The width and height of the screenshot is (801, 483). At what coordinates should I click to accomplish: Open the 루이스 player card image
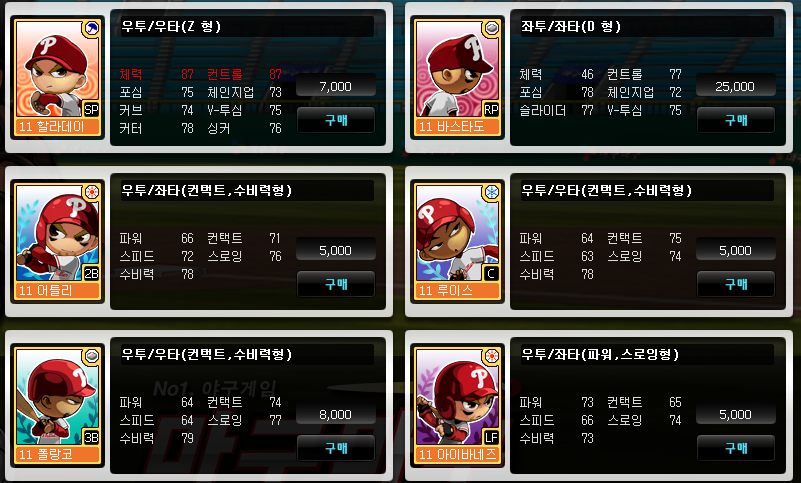point(458,241)
